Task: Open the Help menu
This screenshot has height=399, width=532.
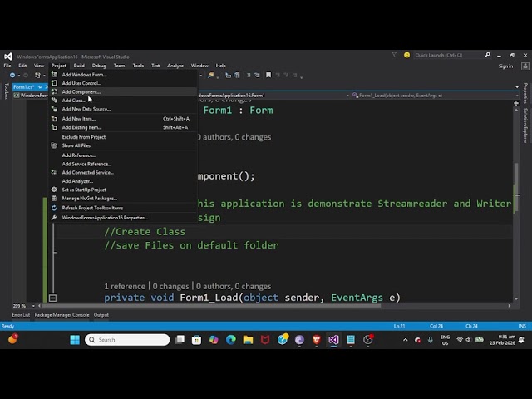Action: coord(221,66)
